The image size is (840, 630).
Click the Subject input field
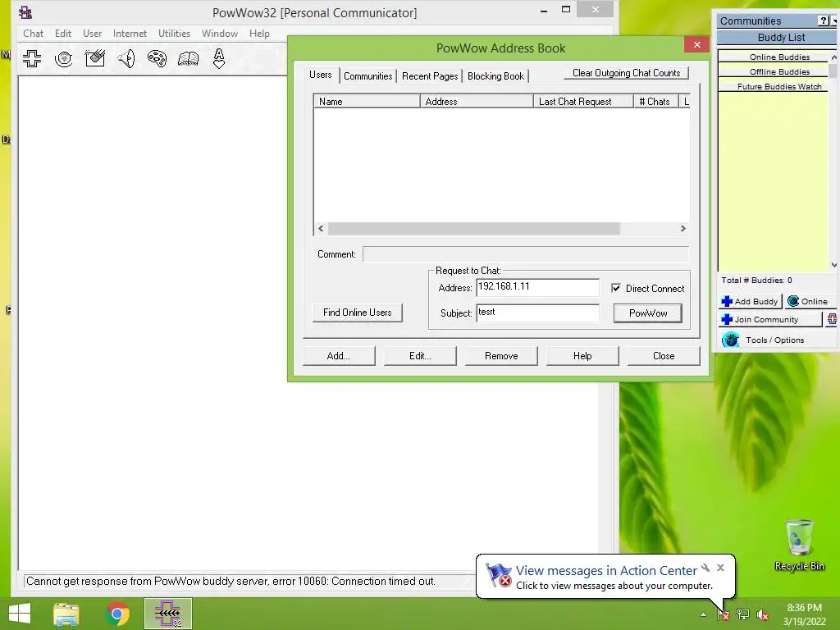537,313
